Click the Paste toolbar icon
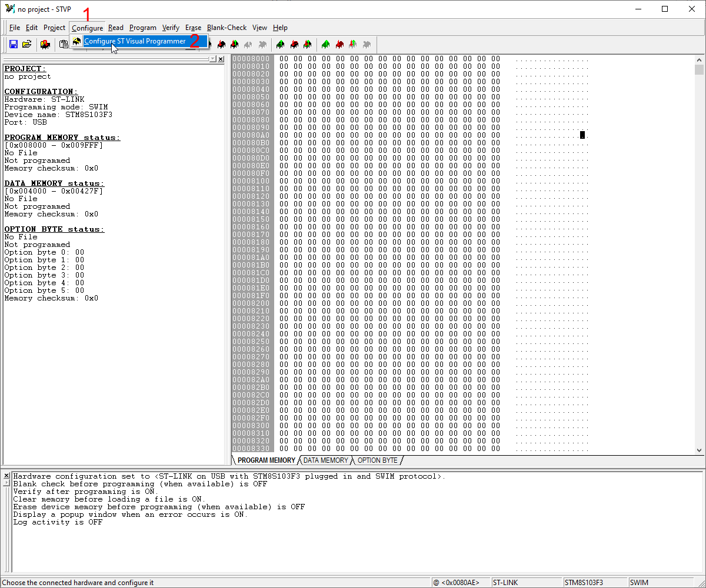706x588 pixels. pos(64,44)
